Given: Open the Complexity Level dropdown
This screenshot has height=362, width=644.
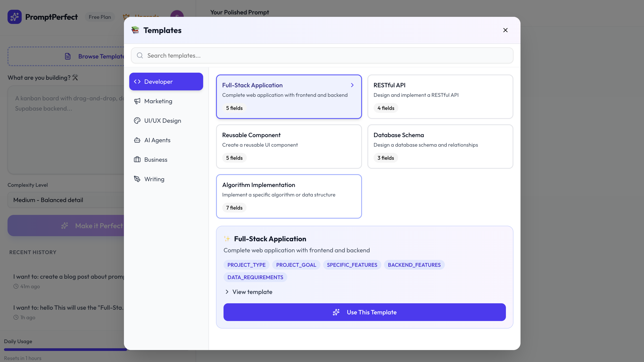Looking at the screenshot, I should [66, 200].
